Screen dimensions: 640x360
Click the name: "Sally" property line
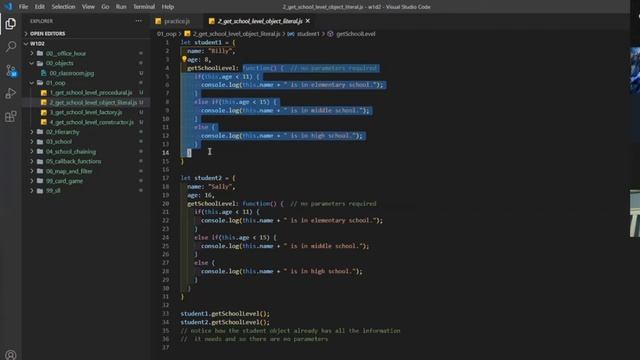(211, 187)
